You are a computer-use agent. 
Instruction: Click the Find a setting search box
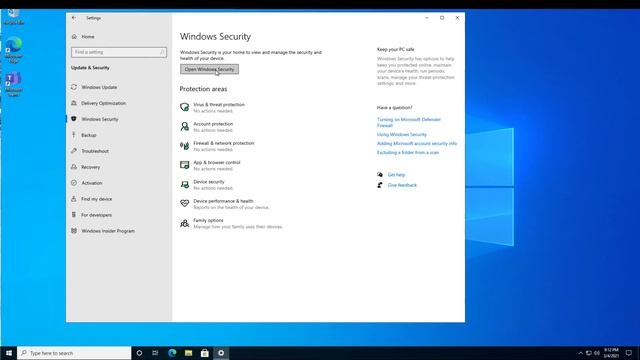coord(119,52)
